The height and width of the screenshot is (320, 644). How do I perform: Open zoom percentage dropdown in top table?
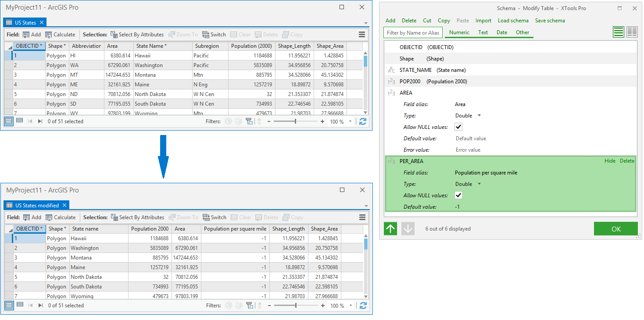click(x=350, y=122)
